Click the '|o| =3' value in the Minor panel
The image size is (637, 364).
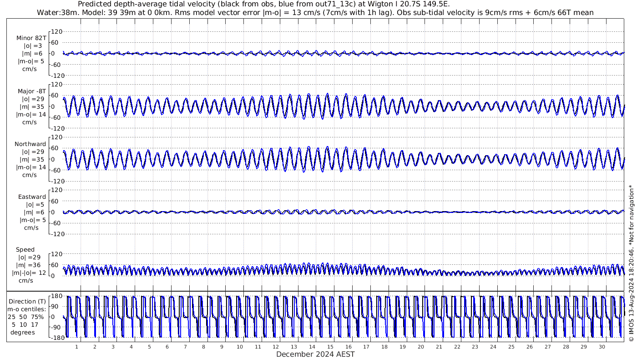click(33, 45)
